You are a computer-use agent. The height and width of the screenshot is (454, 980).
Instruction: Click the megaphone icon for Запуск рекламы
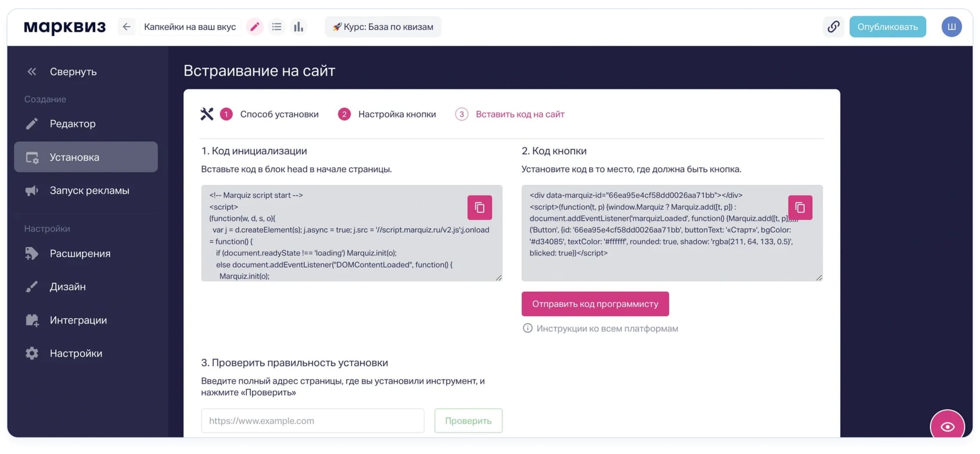(x=32, y=190)
